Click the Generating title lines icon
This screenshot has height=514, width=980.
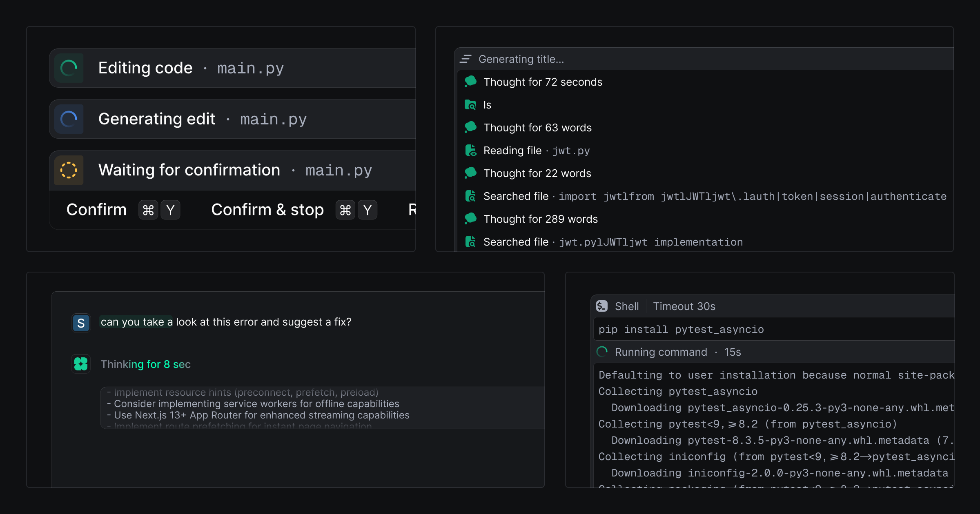(465, 59)
